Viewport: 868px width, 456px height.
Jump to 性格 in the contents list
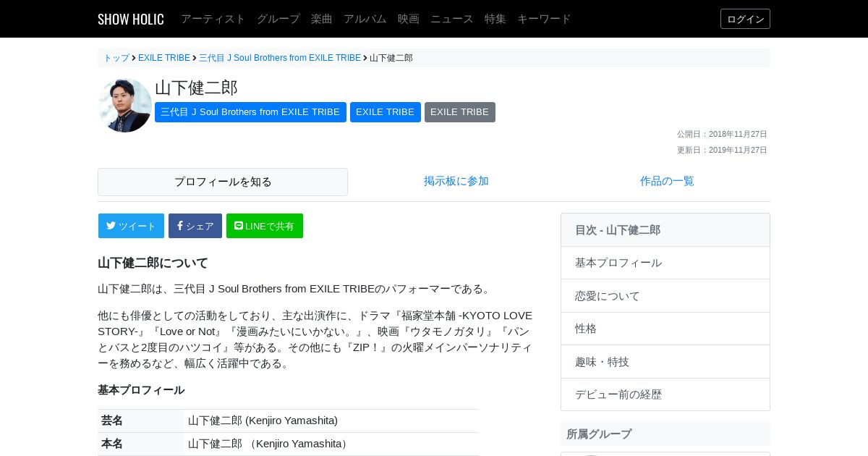[x=665, y=329]
